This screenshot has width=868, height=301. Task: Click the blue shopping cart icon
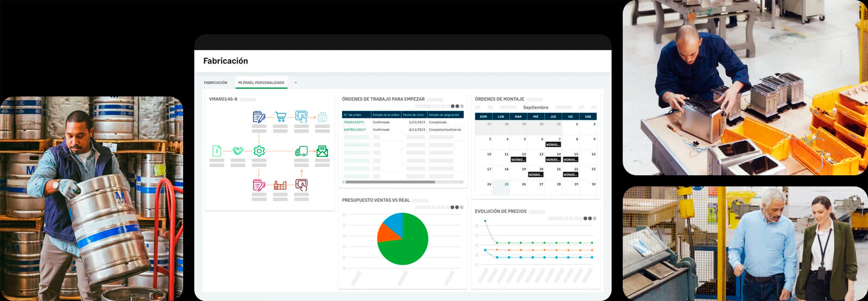[x=280, y=117]
